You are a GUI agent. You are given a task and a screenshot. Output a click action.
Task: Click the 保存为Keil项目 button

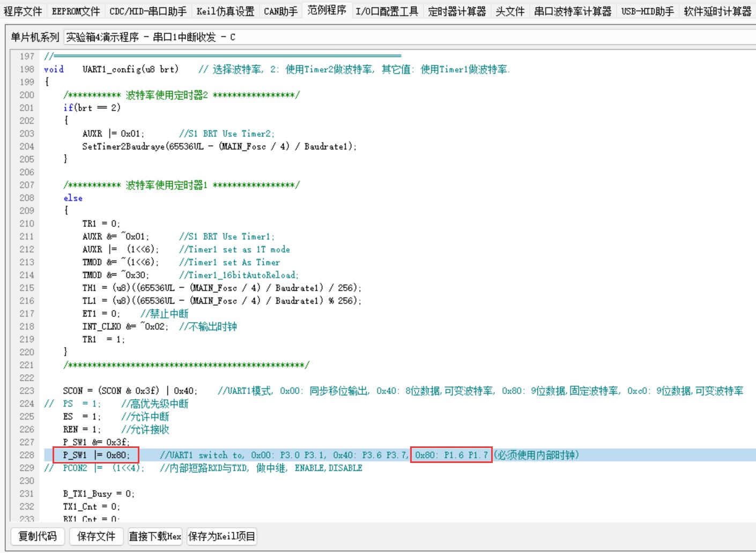pos(221,536)
